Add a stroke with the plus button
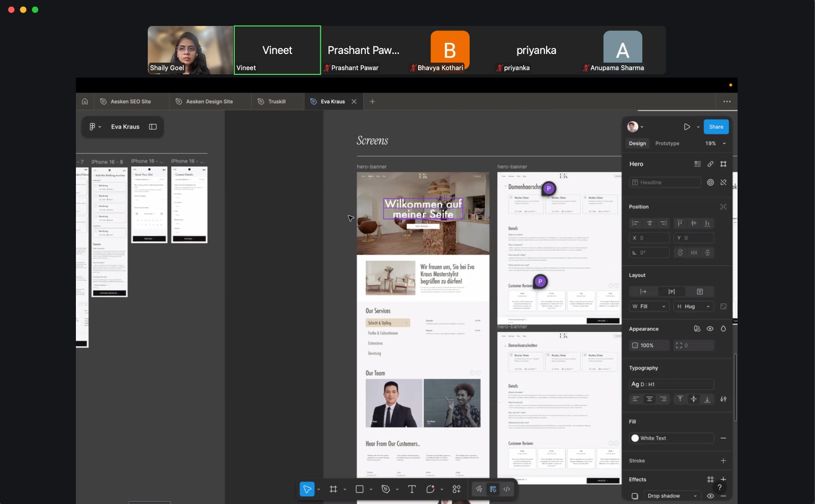The image size is (815, 504). pos(723,461)
